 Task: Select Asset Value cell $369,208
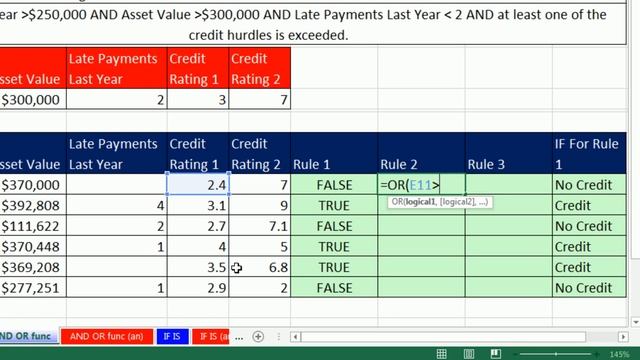pos(33,267)
